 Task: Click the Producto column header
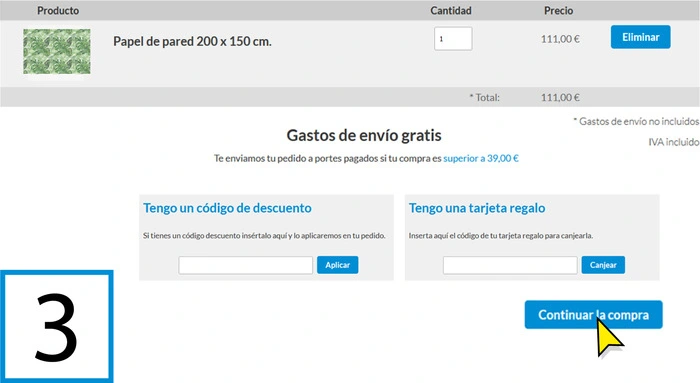[58, 10]
